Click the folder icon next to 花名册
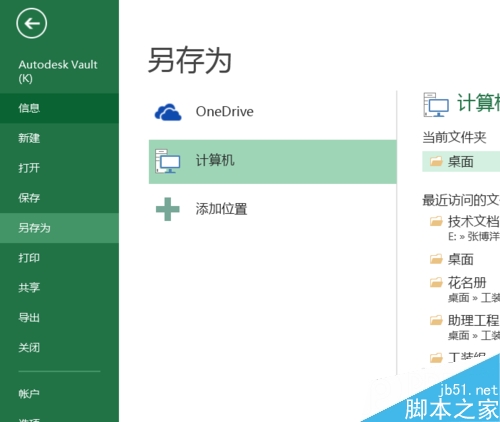The image size is (500, 422). pos(436,283)
